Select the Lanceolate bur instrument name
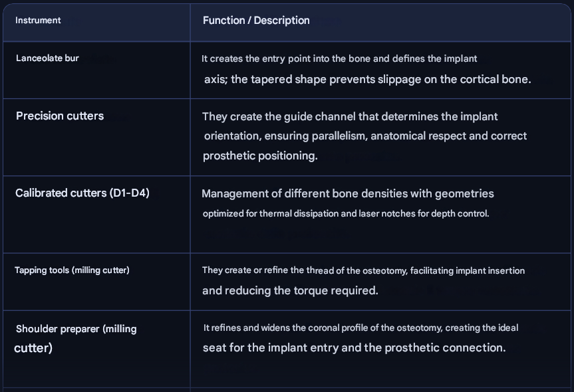This screenshot has height=392, width=574. (47, 58)
